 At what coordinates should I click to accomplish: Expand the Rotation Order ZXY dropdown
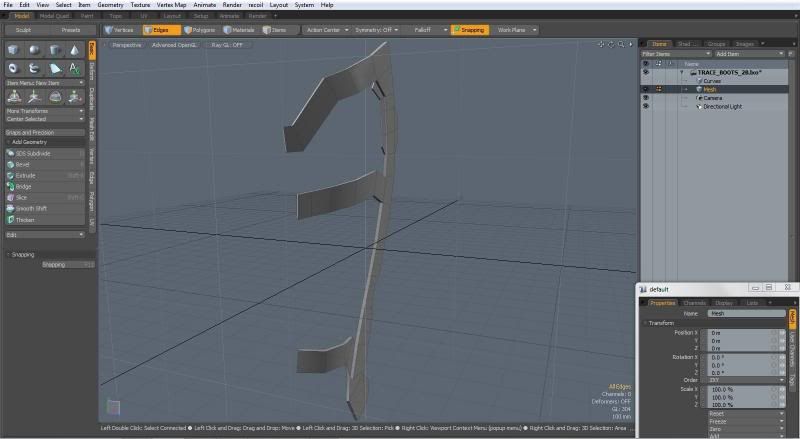[745, 380]
